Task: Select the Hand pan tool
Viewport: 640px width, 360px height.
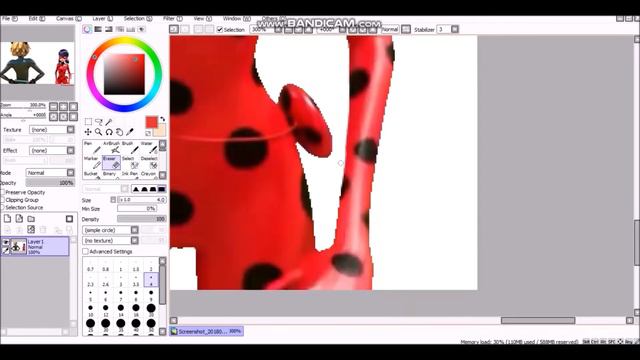Action: click(x=119, y=132)
